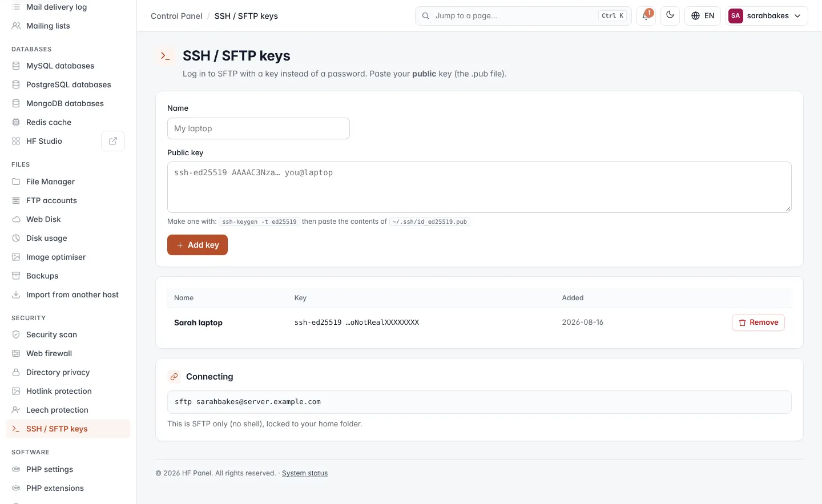822x504 pixels.
Task: Go to Hotlink protection
Action: coord(68,391)
